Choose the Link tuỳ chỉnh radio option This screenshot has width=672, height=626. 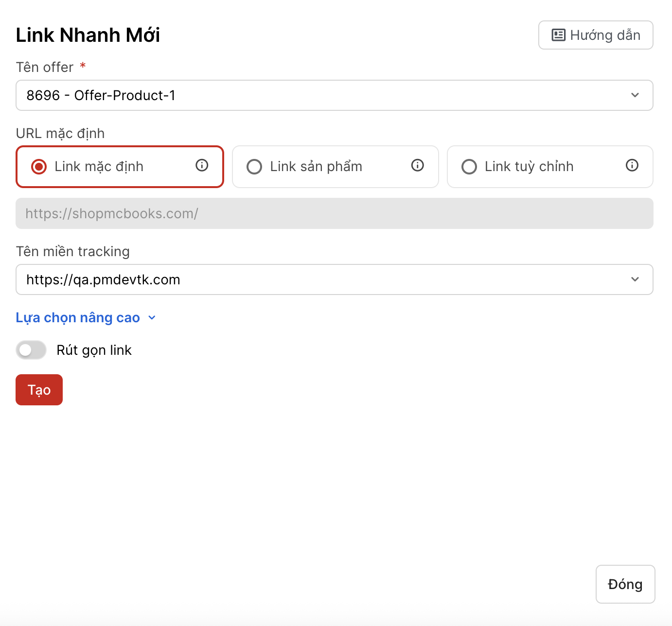tap(469, 167)
